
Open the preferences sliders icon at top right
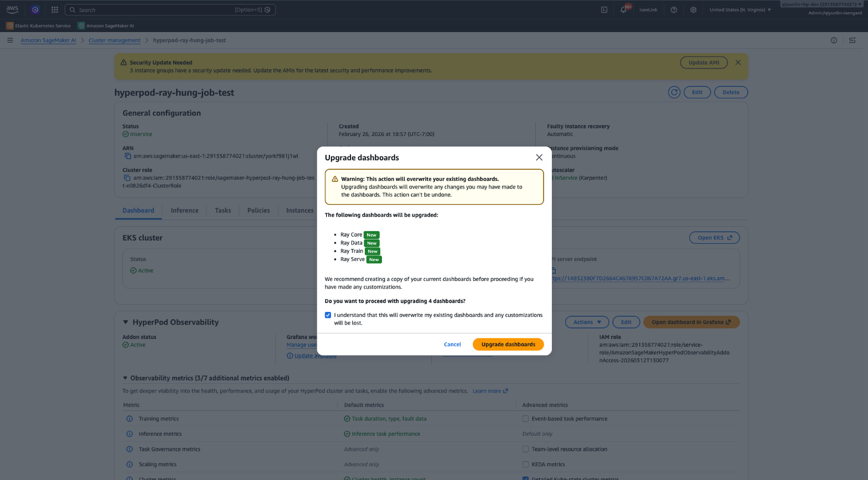852,40
